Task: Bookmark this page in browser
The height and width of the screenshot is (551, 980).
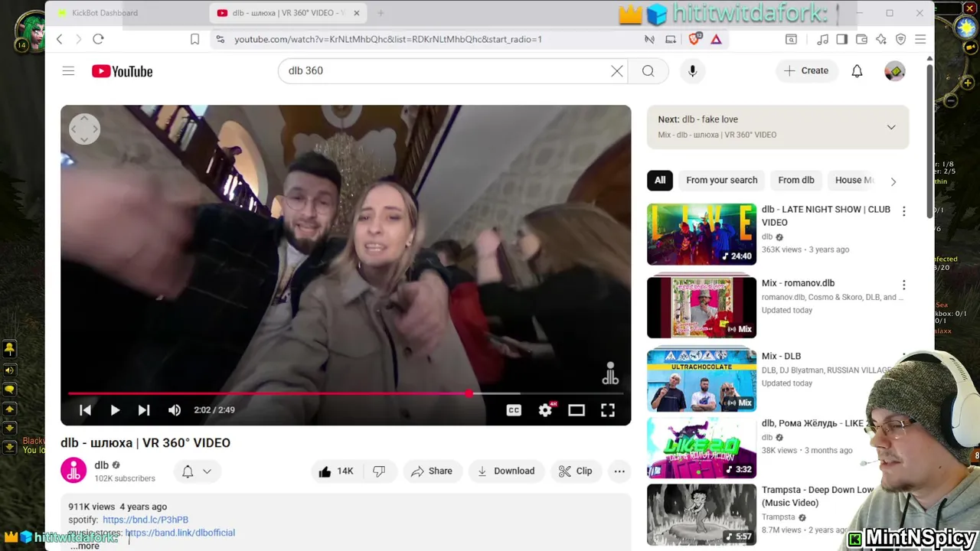Action: (x=194, y=39)
